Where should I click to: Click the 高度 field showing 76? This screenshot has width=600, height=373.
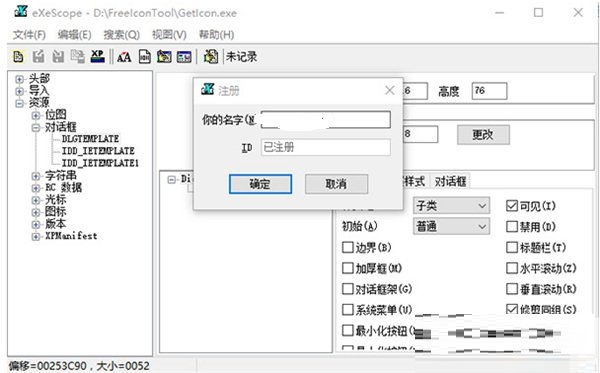489,91
